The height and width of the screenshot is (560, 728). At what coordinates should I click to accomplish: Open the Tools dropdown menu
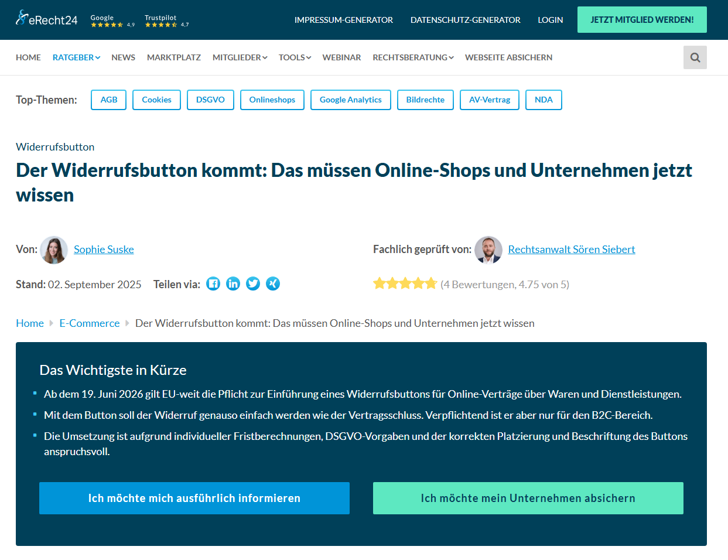click(295, 57)
